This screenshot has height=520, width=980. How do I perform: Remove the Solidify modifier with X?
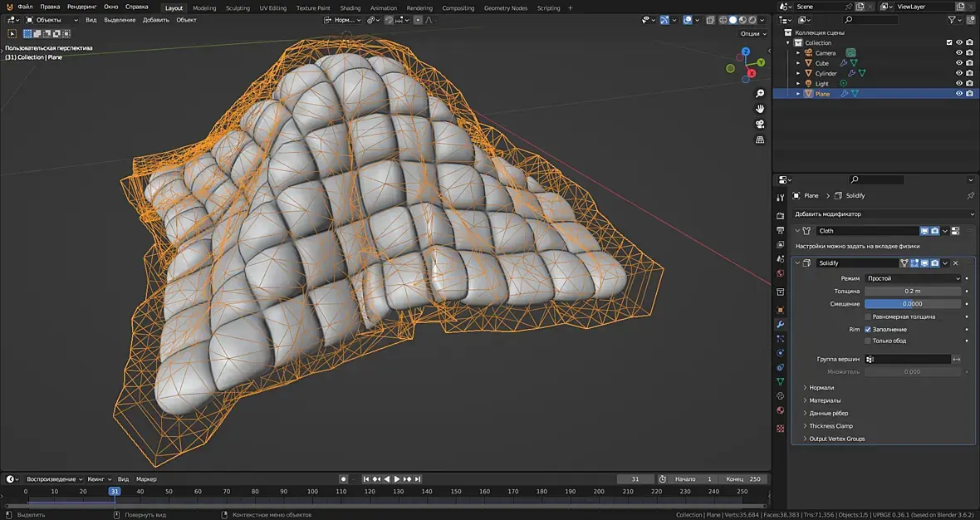coord(956,263)
